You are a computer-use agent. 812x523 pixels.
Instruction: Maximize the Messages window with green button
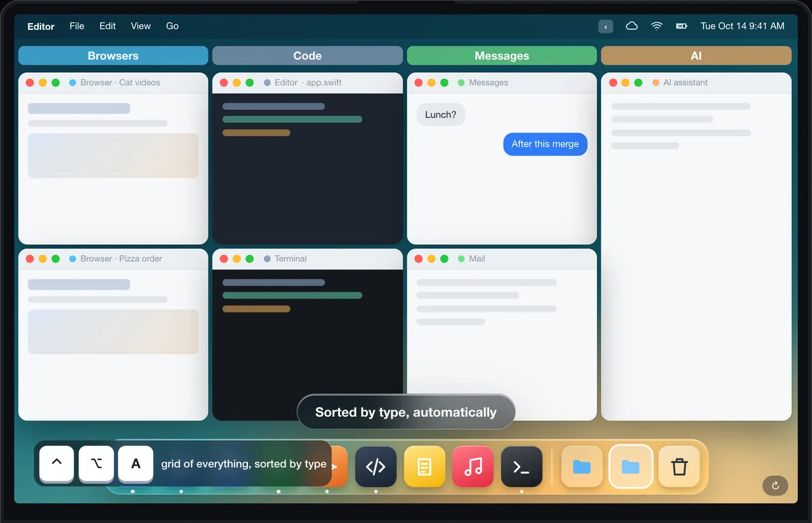[444, 82]
